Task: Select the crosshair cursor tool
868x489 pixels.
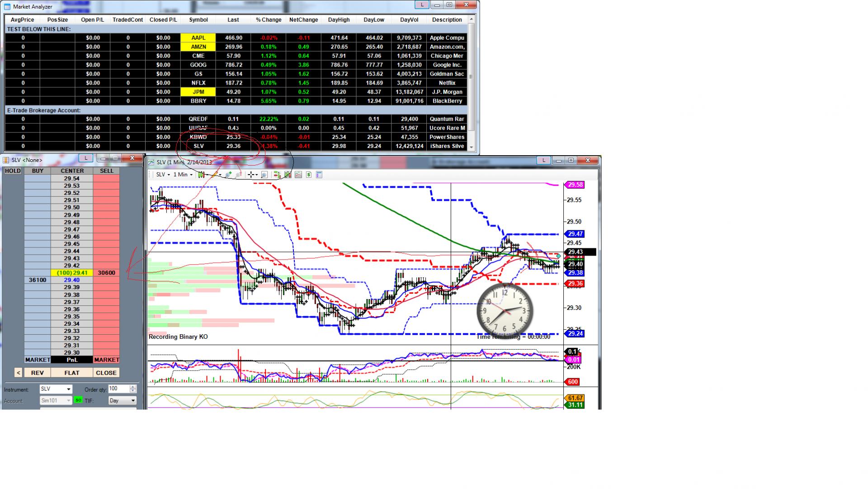Action: [x=251, y=175]
